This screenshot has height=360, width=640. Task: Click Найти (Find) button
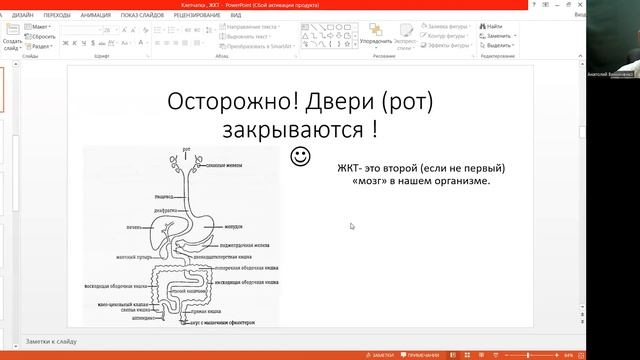click(491, 27)
